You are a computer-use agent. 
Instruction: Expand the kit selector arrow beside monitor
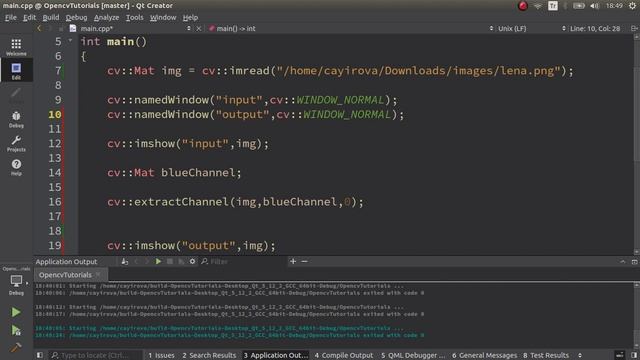click(27, 282)
